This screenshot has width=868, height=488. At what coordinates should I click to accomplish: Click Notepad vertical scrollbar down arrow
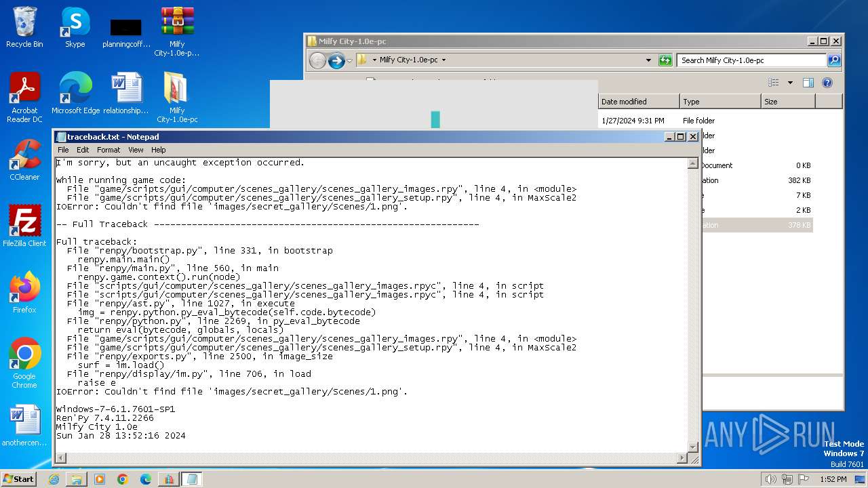(693, 447)
